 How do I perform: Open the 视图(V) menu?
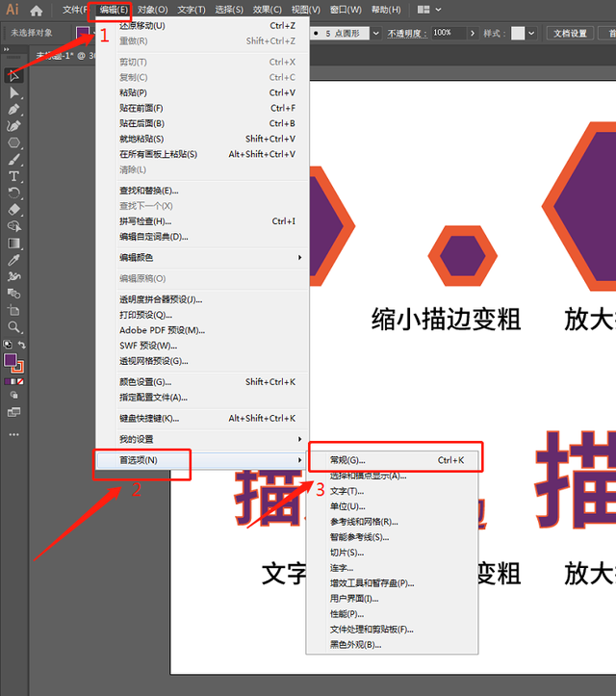[x=306, y=10]
